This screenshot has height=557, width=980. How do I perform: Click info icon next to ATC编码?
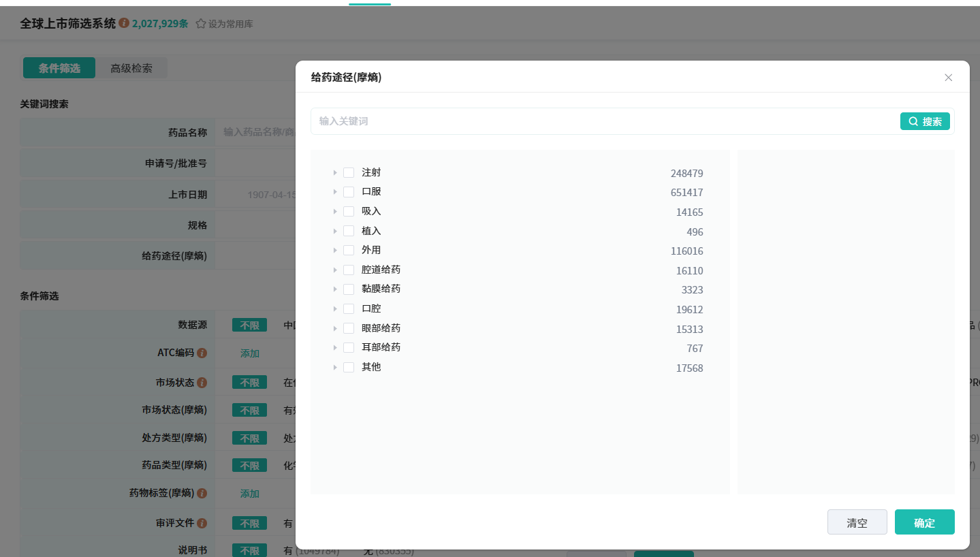tap(202, 353)
